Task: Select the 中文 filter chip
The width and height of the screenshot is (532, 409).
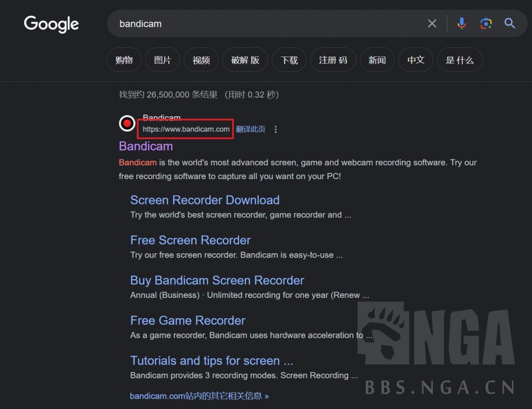Action: point(416,60)
